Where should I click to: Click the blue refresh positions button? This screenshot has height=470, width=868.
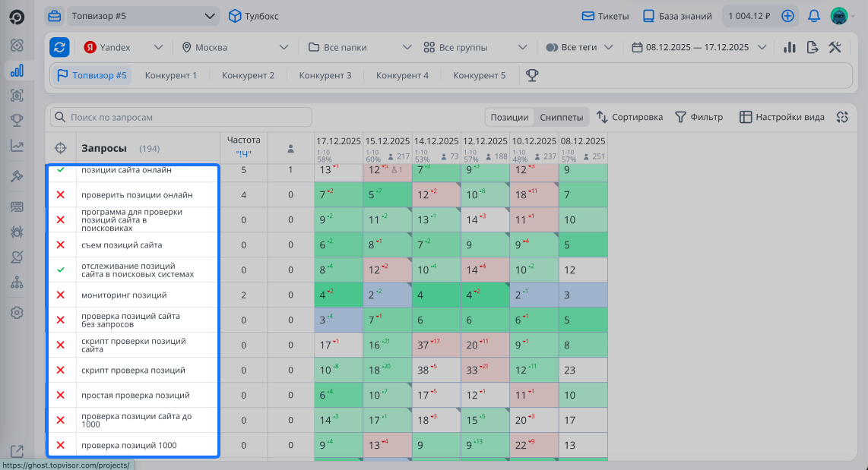point(60,47)
